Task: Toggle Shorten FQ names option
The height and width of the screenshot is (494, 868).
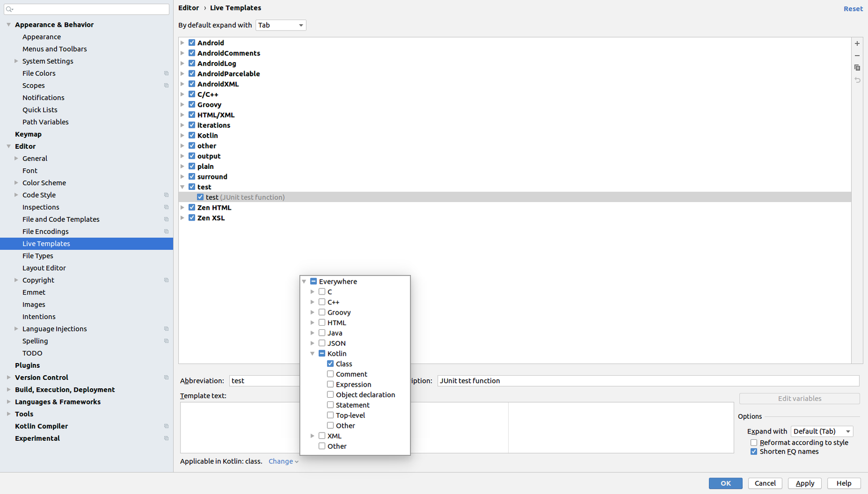Action: (754, 451)
